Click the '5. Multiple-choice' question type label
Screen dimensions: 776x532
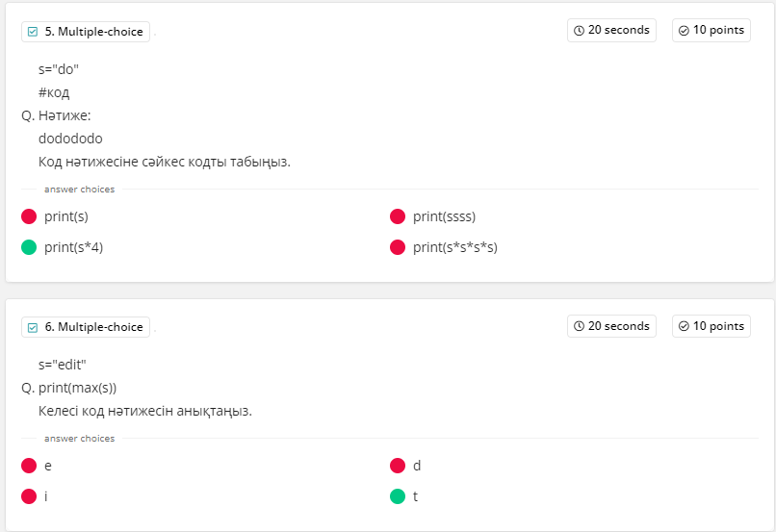coord(93,32)
